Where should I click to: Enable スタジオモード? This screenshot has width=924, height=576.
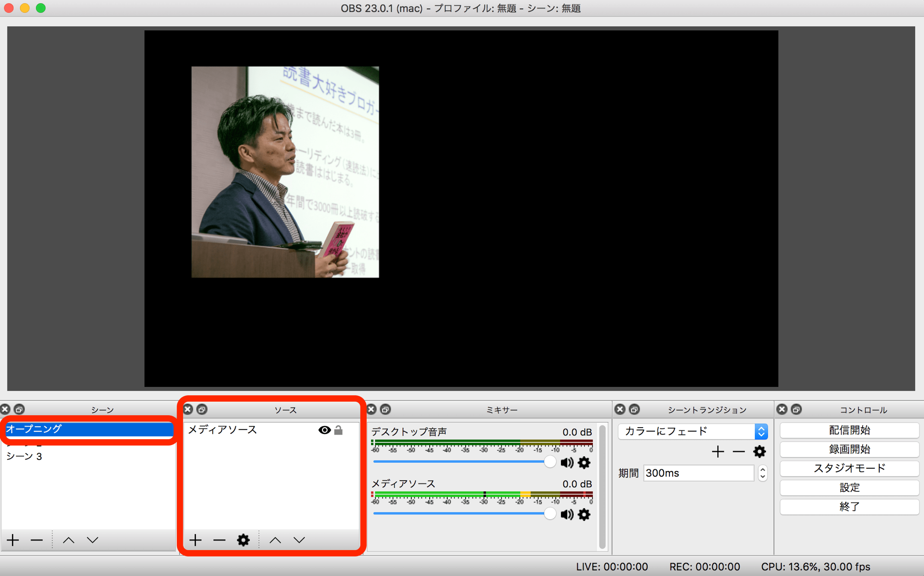point(849,468)
